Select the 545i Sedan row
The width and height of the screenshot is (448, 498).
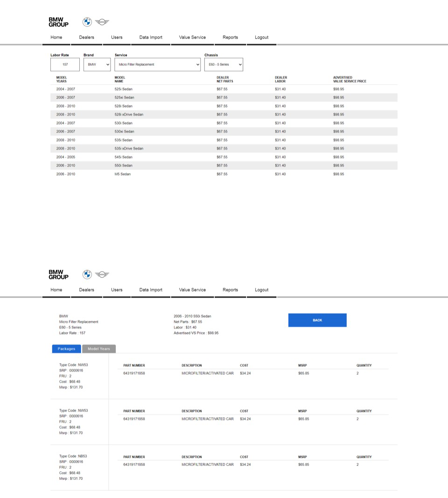point(224,157)
